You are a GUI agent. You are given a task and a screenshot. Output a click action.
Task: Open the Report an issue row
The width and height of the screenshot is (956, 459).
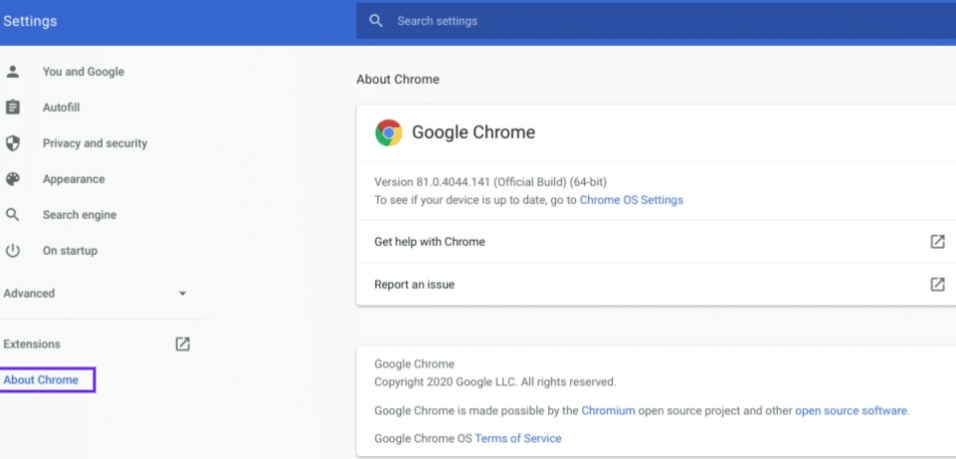point(656,284)
